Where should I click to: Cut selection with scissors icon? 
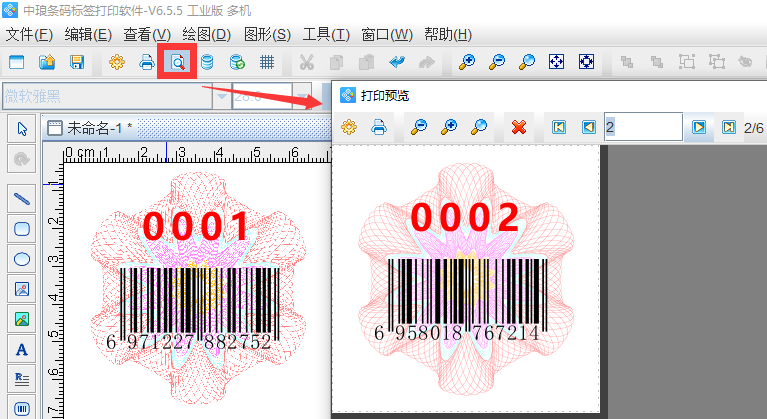coord(307,62)
